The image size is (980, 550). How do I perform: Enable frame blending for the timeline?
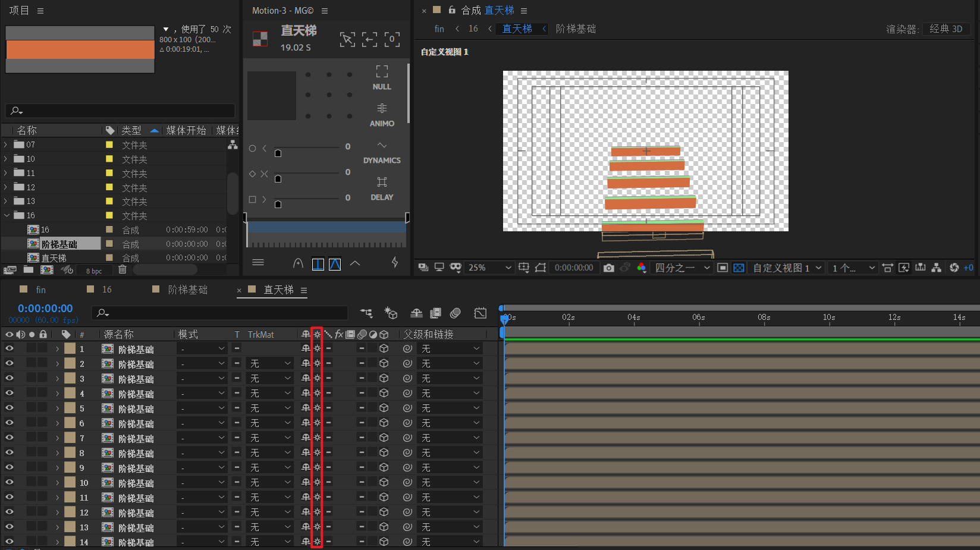[x=436, y=313]
